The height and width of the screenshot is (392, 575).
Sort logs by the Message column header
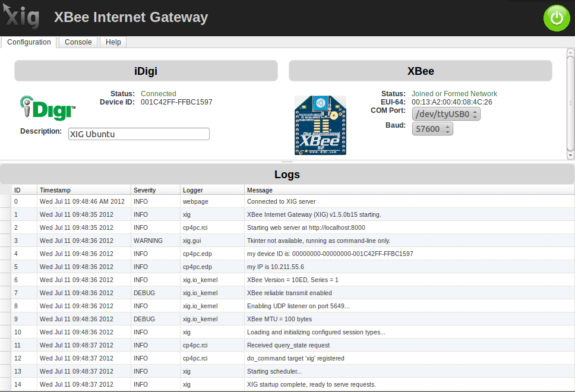(x=410, y=190)
